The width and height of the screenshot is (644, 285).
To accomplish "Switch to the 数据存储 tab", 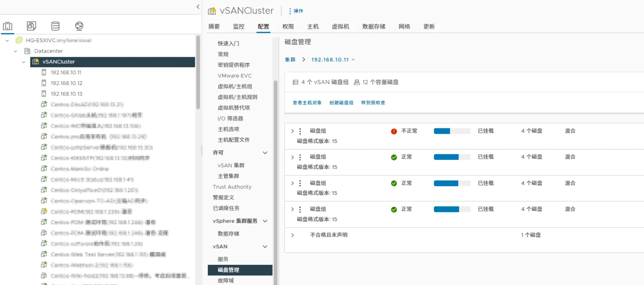I will tap(374, 26).
